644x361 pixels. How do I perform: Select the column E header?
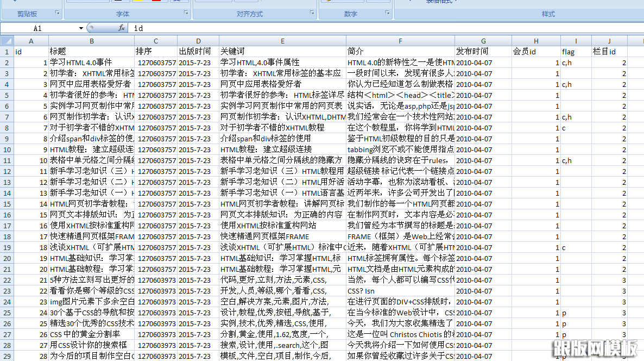pos(282,41)
